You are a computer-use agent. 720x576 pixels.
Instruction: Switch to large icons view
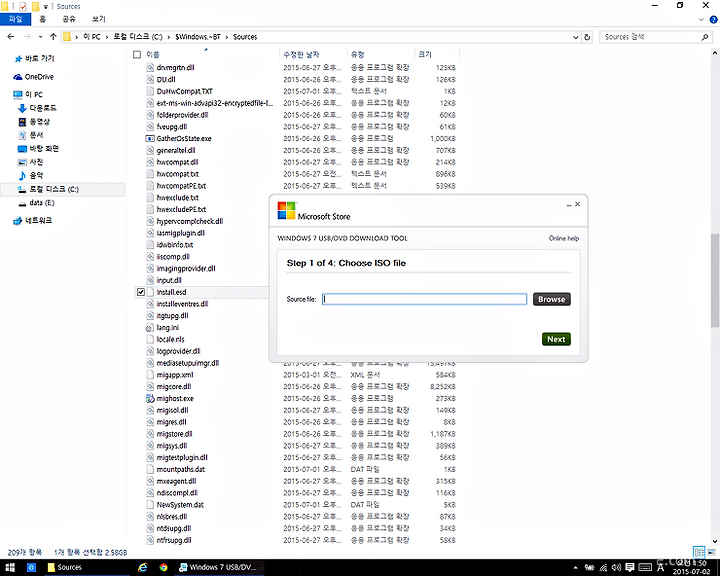[x=711, y=552]
